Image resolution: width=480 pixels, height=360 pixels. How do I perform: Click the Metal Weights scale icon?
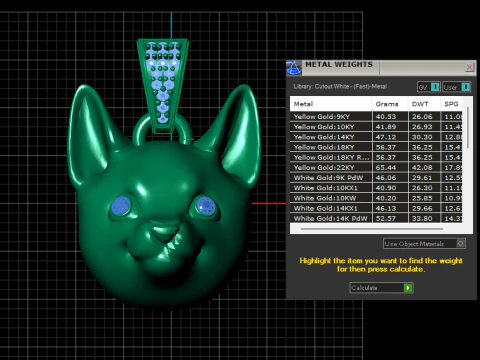click(x=293, y=68)
